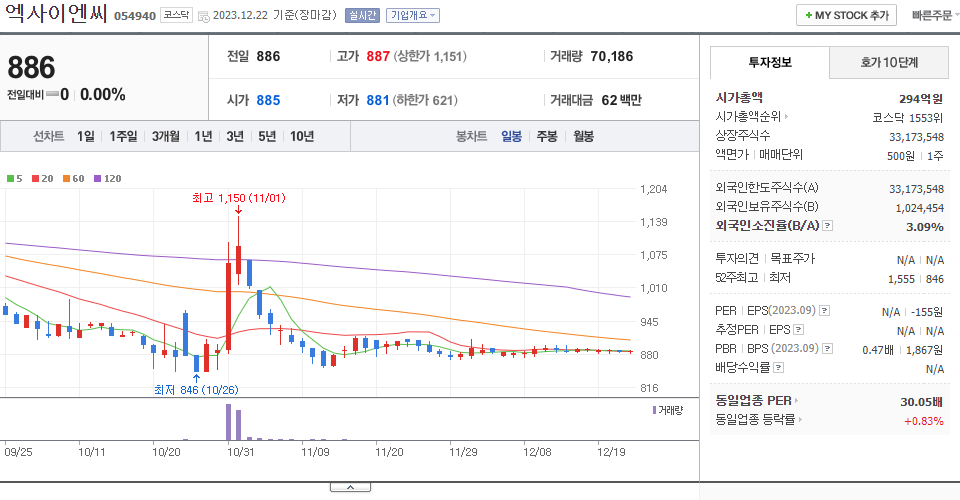This screenshot has width=960, height=500.
Task: Click the +0.83% sector change value
Action: (x=924, y=421)
